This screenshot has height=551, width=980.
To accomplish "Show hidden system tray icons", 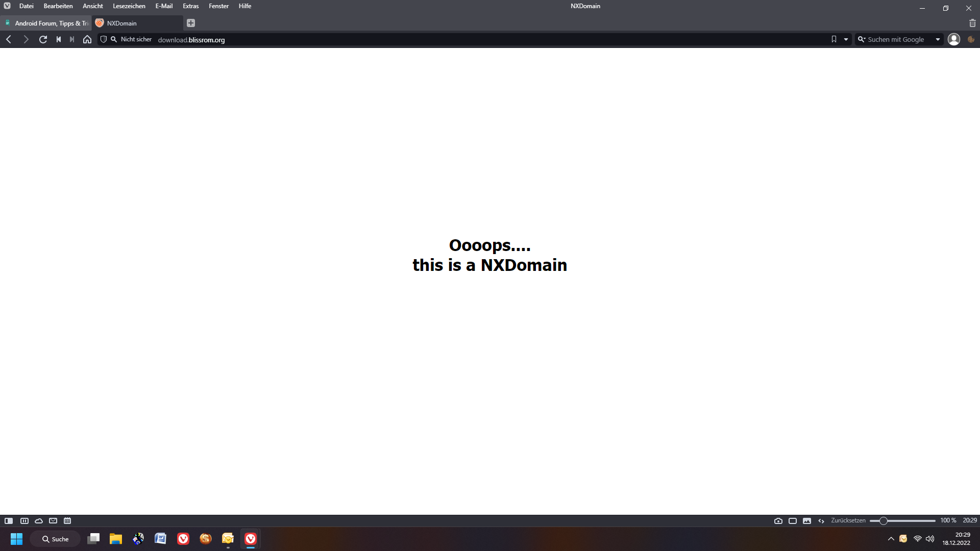I will coord(891,539).
